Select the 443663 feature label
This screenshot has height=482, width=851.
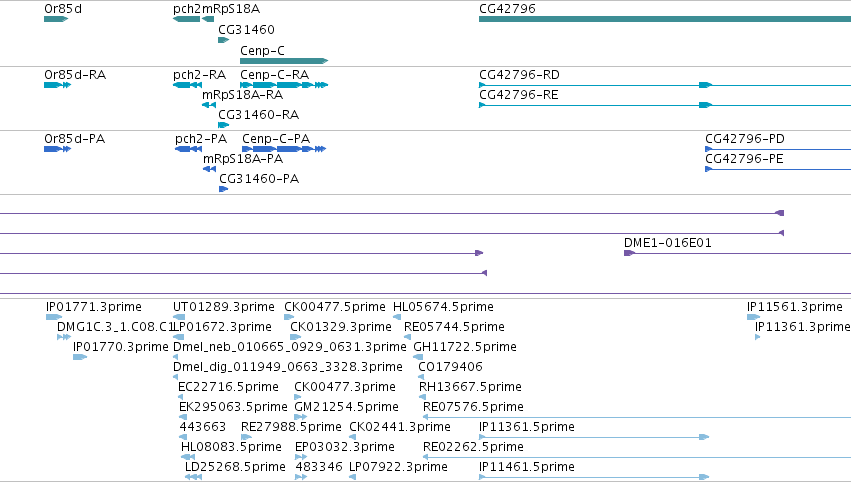(x=202, y=427)
